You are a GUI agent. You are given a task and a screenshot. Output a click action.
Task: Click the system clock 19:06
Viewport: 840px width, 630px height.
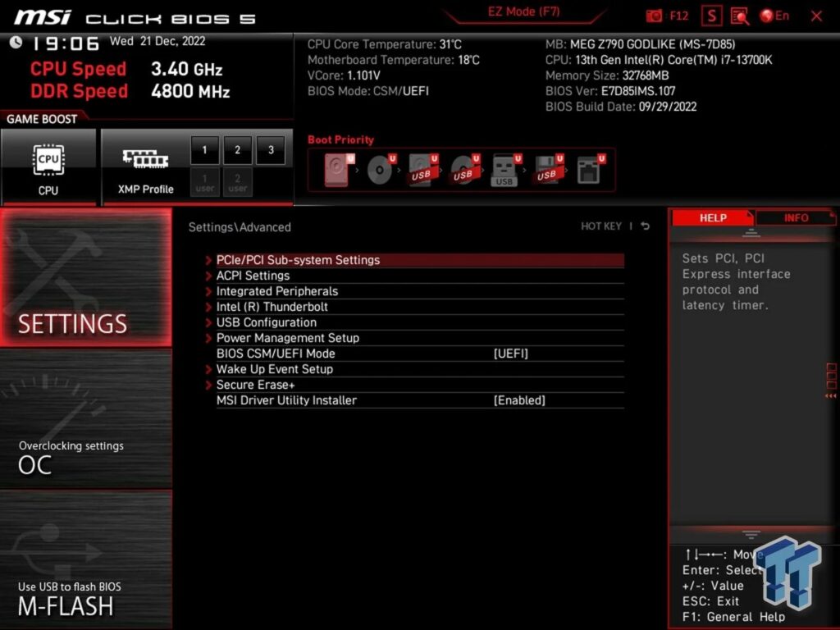click(x=66, y=43)
